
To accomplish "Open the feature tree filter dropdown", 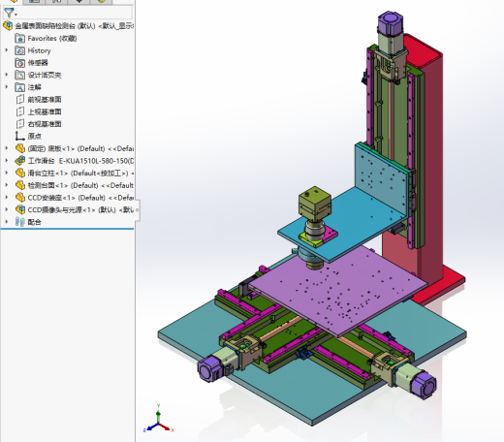I will [x=11, y=14].
